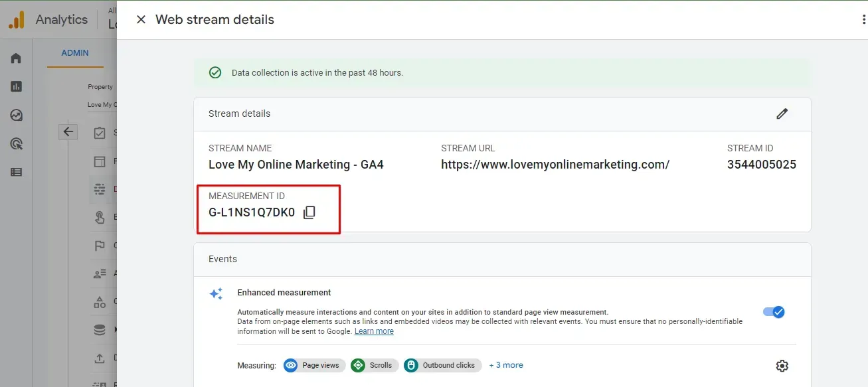868x387 pixels.
Task: Click the 'STREAM URL' label
Action: [468, 148]
